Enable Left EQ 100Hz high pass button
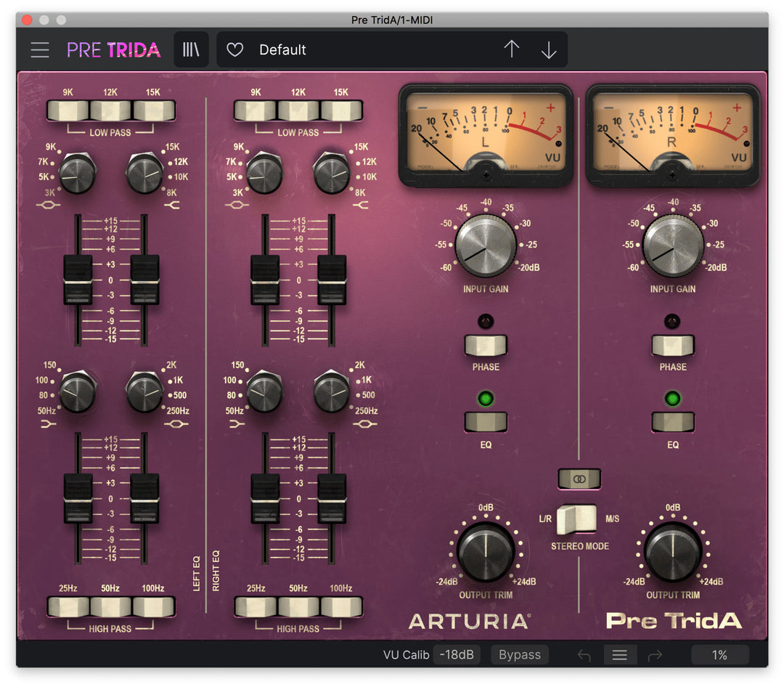The image size is (784, 687). click(x=153, y=606)
